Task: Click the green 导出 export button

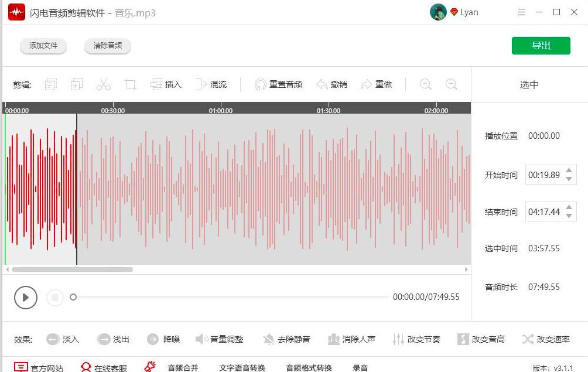Action: pyautogui.click(x=541, y=45)
